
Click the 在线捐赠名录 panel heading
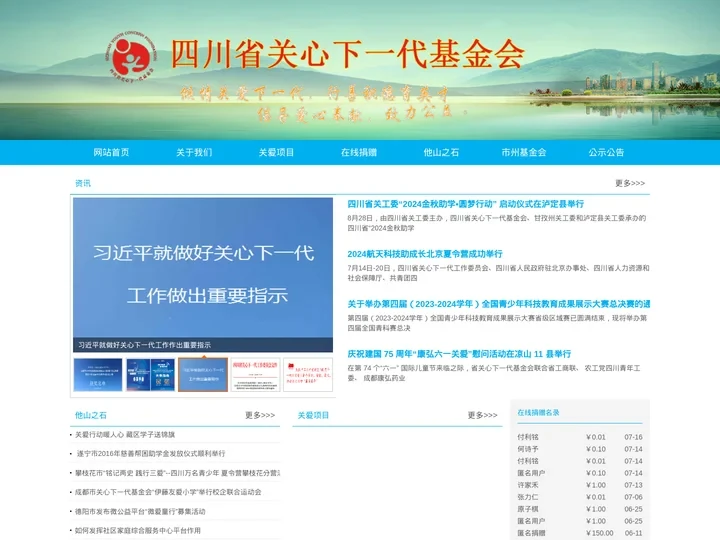pyautogui.click(x=538, y=412)
